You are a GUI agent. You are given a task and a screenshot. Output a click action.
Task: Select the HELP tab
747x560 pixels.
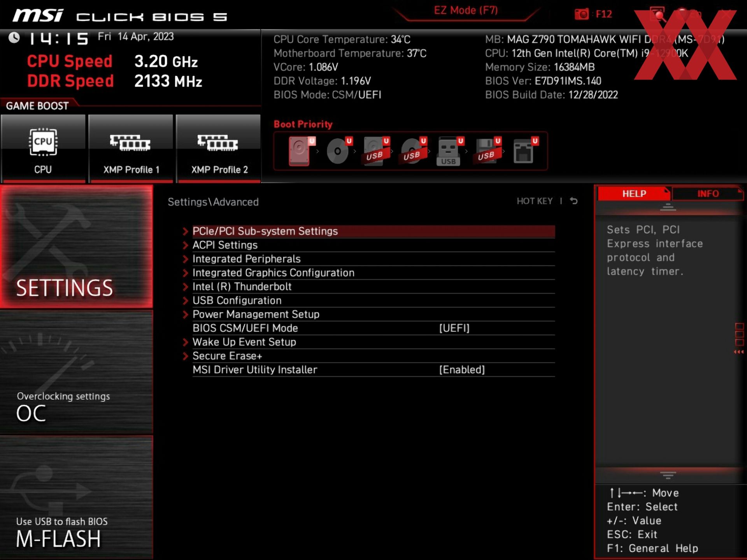[633, 194]
